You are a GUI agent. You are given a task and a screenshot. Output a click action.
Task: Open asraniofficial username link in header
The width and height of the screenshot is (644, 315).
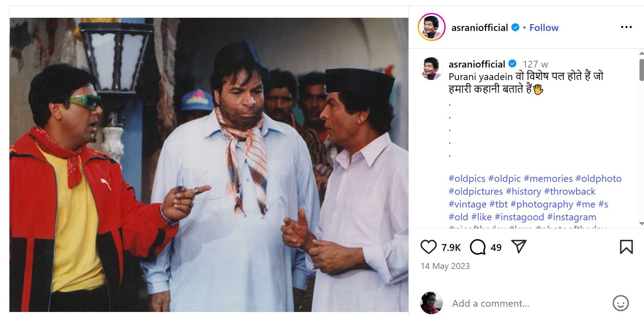click(479, 28)
